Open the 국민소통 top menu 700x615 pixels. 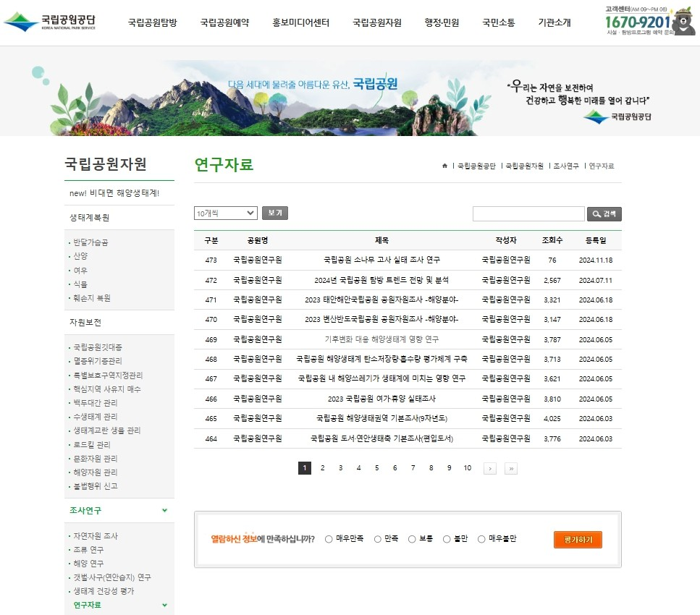point(499,22)
